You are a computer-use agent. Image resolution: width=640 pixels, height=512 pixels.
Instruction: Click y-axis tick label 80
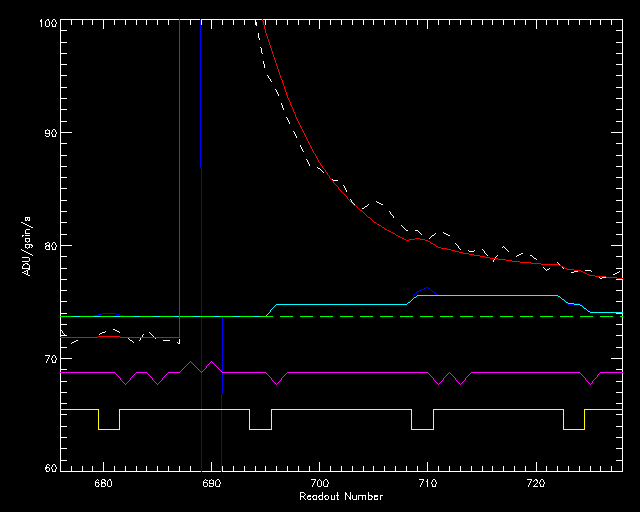(51, 246)
